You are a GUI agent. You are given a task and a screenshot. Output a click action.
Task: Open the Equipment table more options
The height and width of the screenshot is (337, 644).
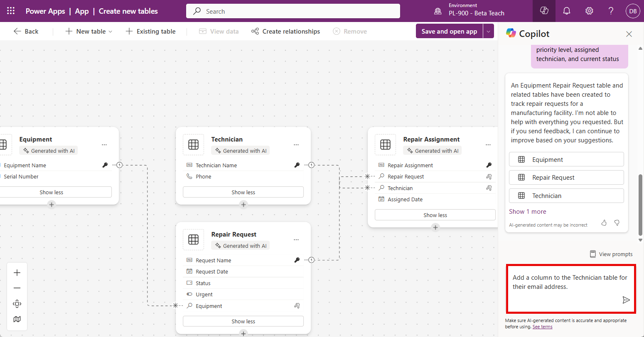tap(104, 145)
